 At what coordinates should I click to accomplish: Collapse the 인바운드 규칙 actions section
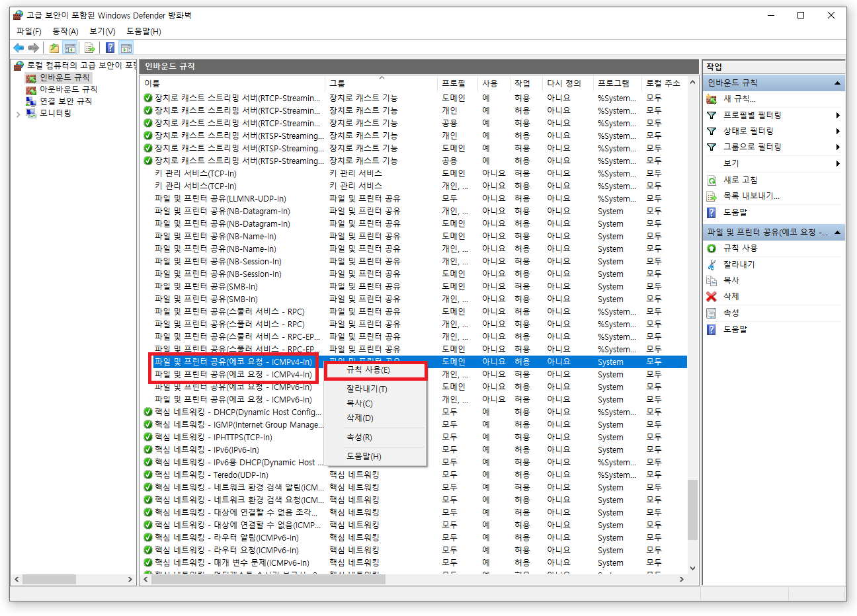tap(837, 83)
